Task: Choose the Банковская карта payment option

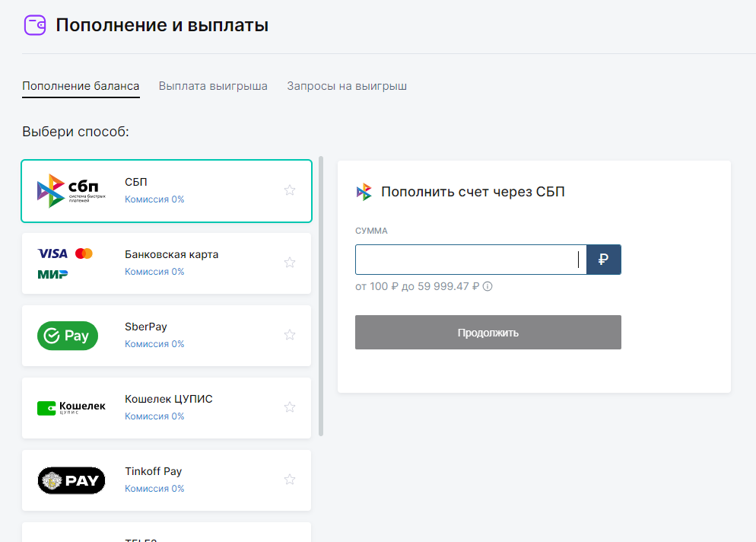Action: click(167, 263)
